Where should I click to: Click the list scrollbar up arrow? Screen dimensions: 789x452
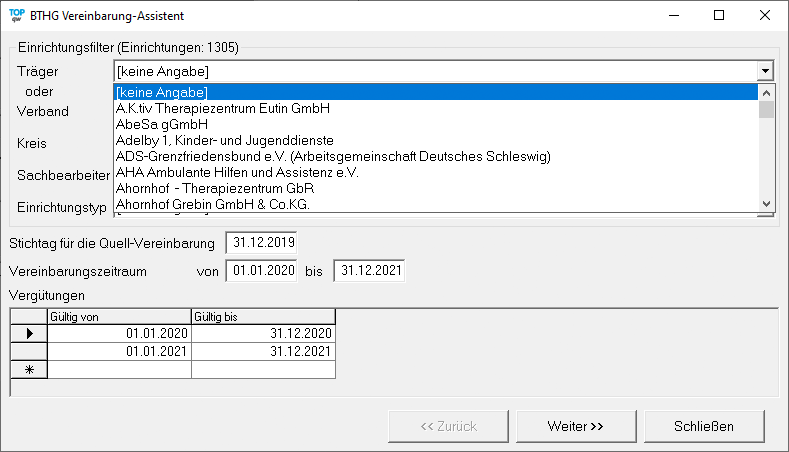coord(767,91)
